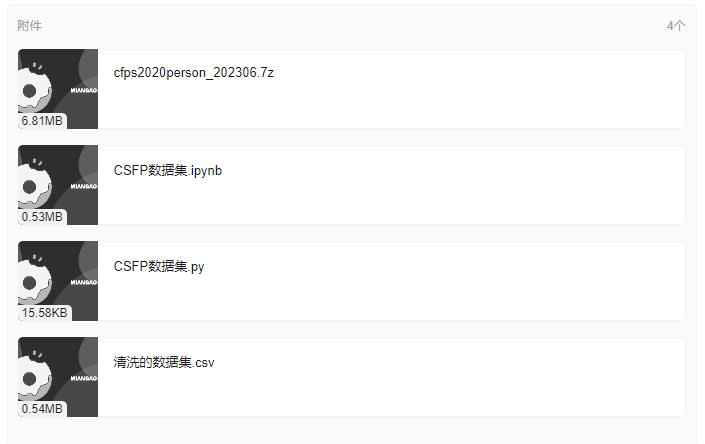Viewport: 705px width, 444px height.
Task: Click the 附件 section header label
Action: pyautogui.click(x=30, y=26)
